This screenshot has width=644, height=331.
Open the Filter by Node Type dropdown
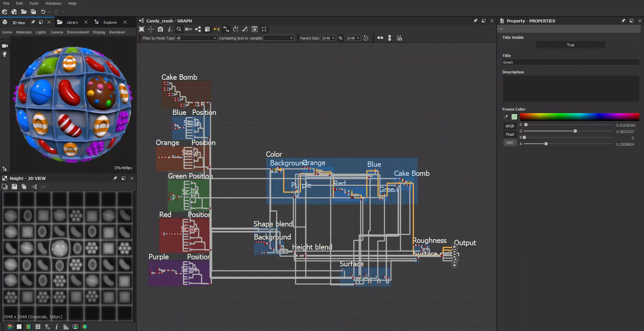coord(196,38)
